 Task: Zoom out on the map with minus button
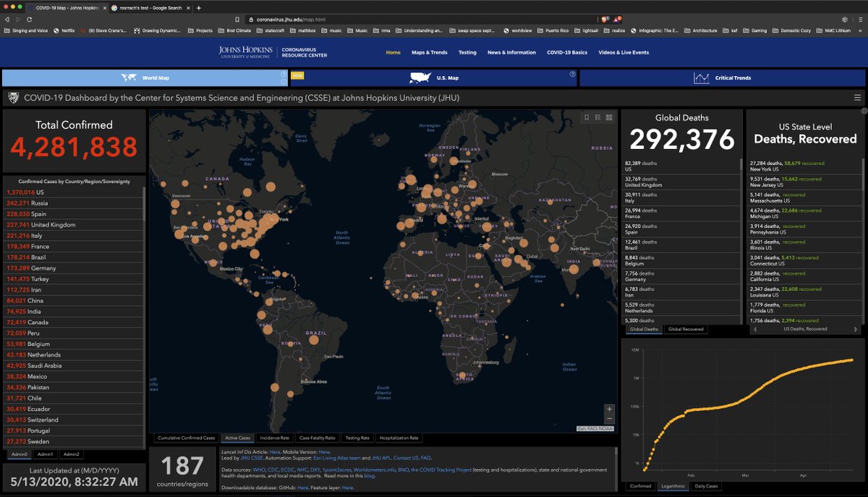(609, 419)
